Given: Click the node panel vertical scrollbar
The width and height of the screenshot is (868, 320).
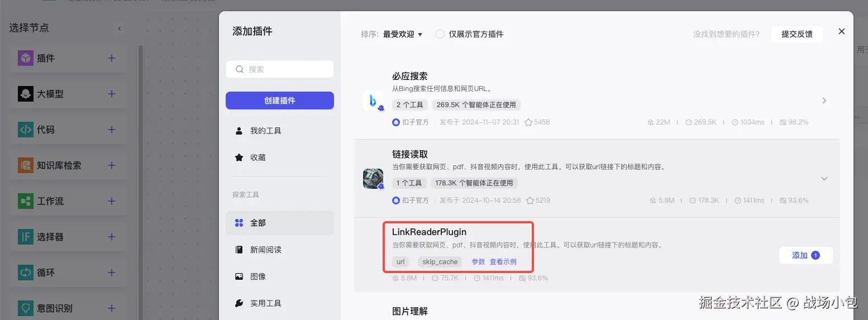Looking at the screenshot, I should pyautogui.click(x=141, y=182).
